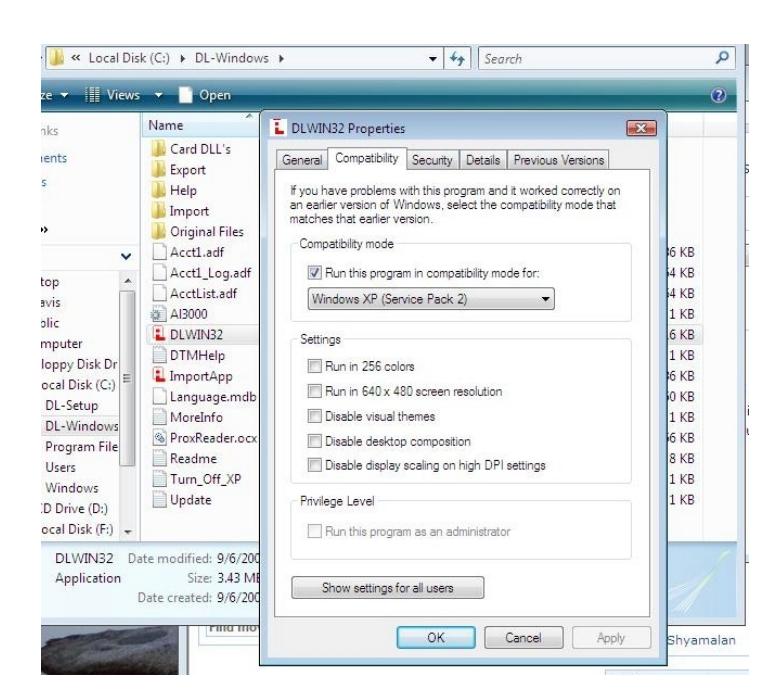Click the Views toolbar icon

pos(92,95)
